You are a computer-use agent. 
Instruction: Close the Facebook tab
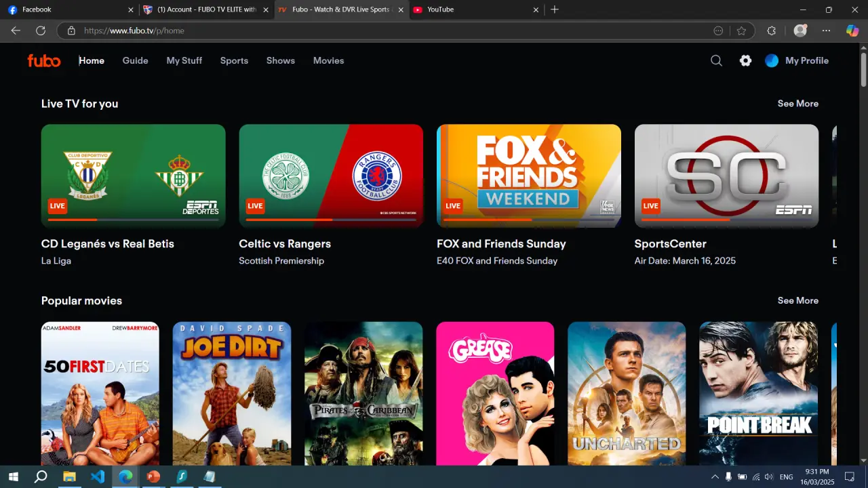click(x=131, y=9)
